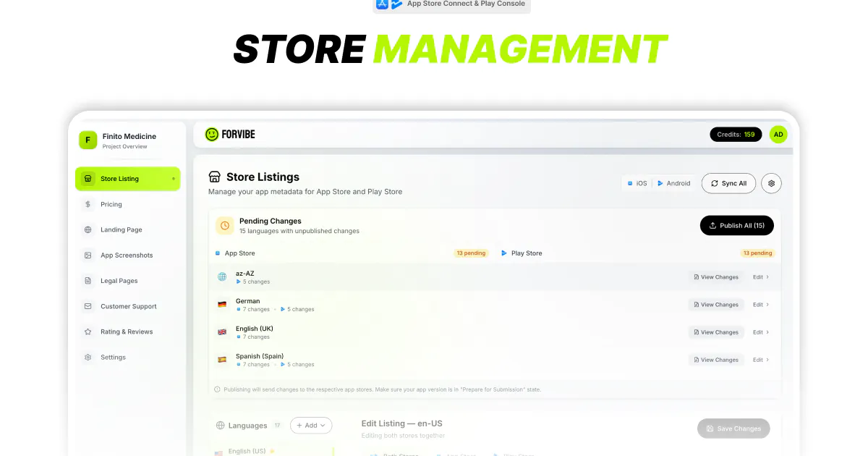The height and width of the screenshot is (456, 868).
Task: View Changes for az-AZ
Action: 716,277
